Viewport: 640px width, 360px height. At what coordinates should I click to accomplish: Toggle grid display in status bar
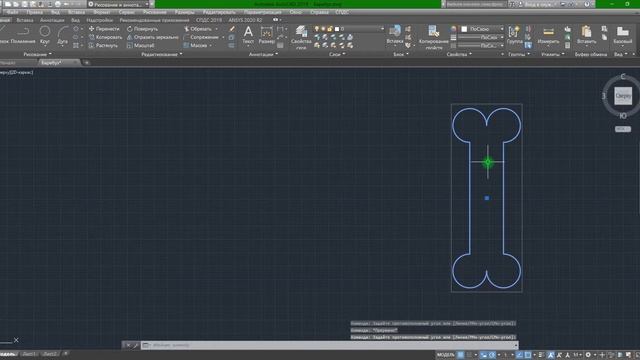[x=460, y=355]
